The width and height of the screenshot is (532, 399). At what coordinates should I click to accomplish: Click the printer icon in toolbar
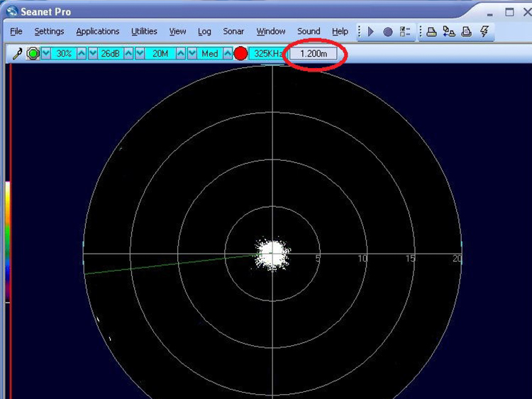click(431, 32)
